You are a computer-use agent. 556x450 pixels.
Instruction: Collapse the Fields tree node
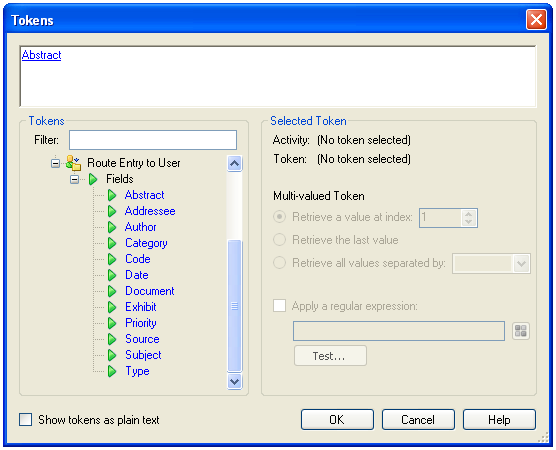pyautogui.click(x=74, y=179)
